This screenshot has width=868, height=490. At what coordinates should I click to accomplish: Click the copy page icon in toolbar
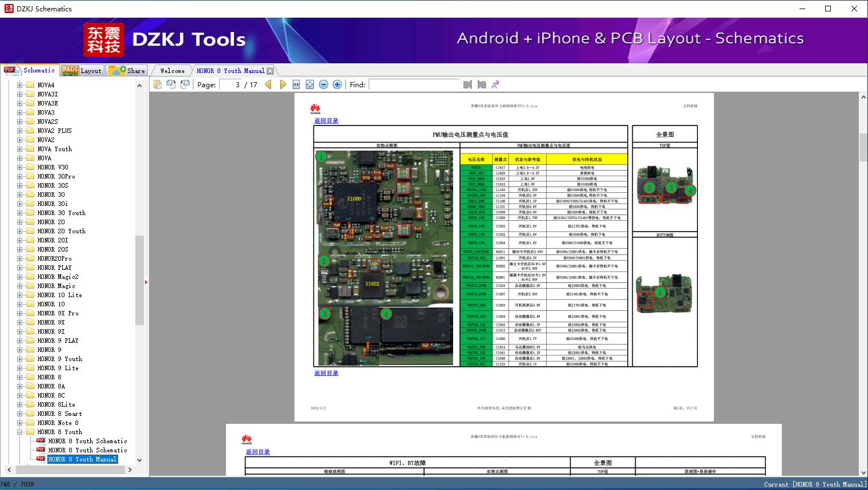pos(158,84)
